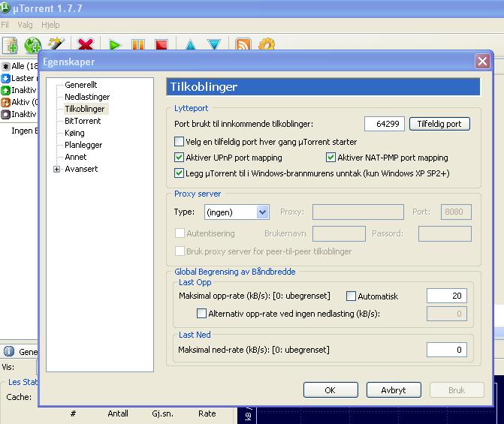Open the Hjelp menu
The height and width of the screenshot is (424, 504).
pyautogui.click(x=50, y=25)
